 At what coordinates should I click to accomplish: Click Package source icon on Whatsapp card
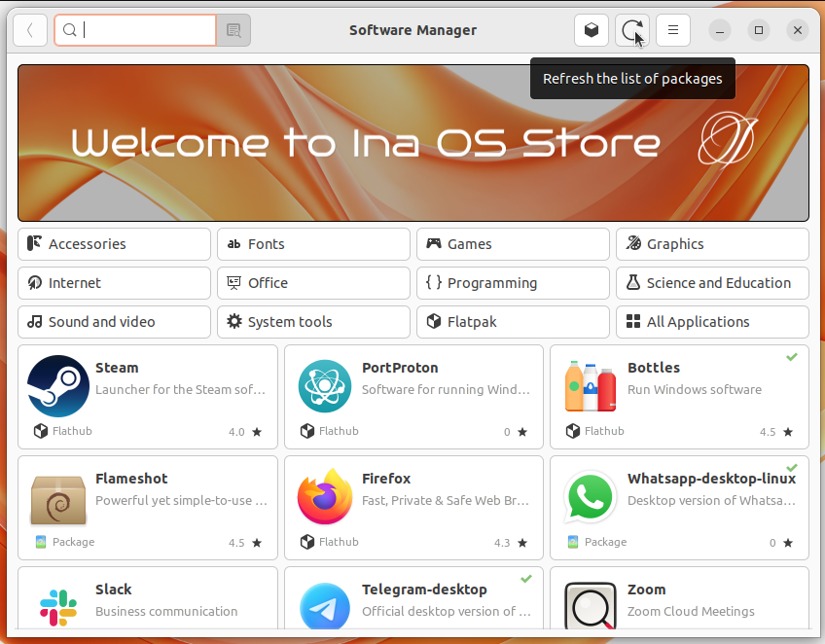(573, 542)
